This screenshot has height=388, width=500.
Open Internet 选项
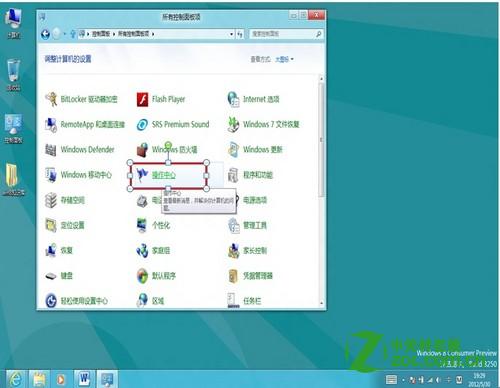point(253,99)
